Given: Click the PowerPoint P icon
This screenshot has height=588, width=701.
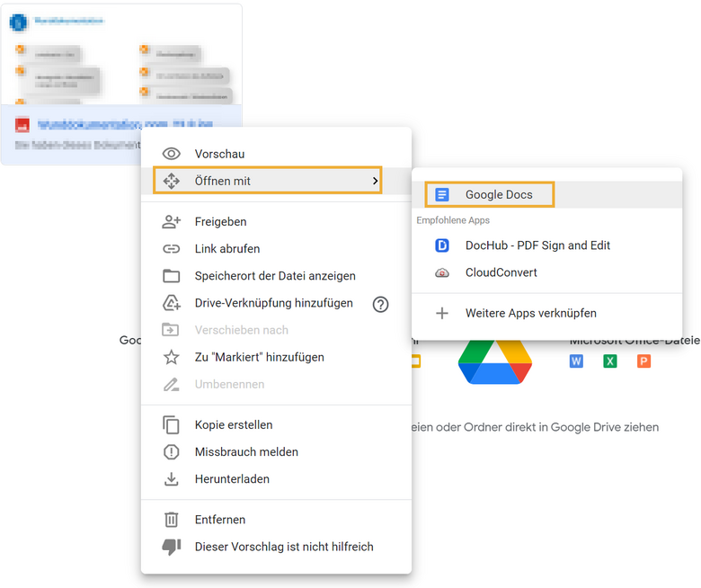Looking at the screenshot, I should click(643, 361).
